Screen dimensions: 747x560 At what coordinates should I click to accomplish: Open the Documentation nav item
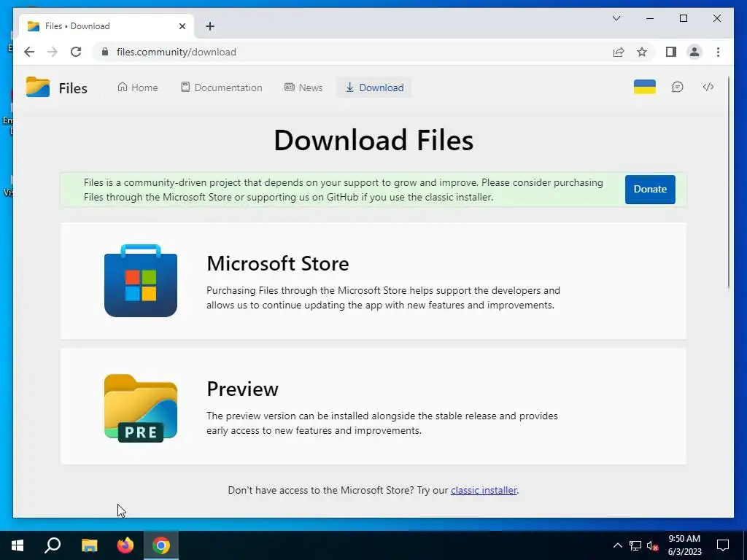pos(222,87)
